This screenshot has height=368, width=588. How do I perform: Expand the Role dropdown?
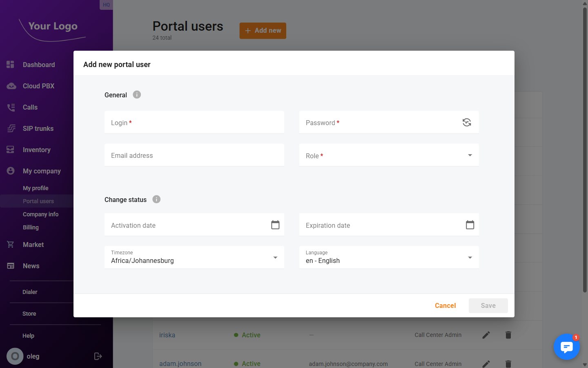point(470,155)
